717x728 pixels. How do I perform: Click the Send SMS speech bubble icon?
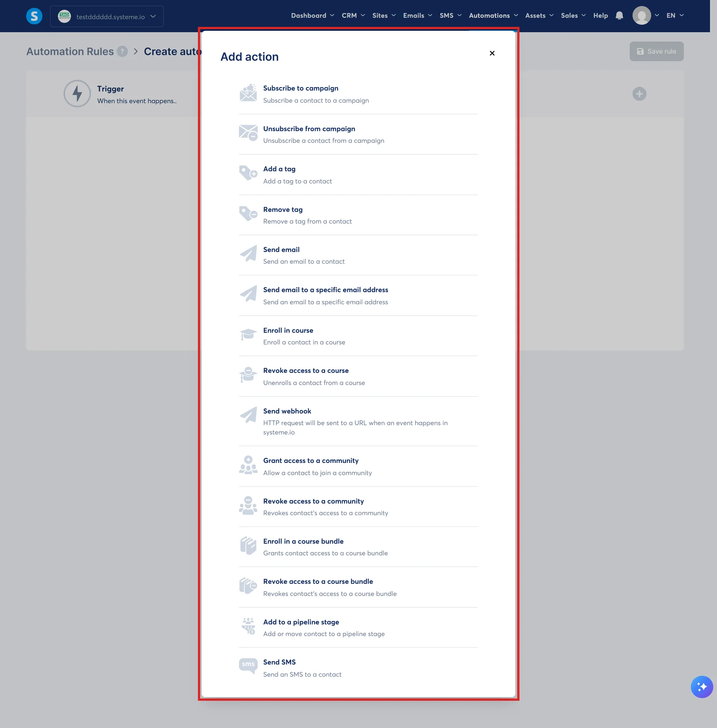[x=248, y=667]
